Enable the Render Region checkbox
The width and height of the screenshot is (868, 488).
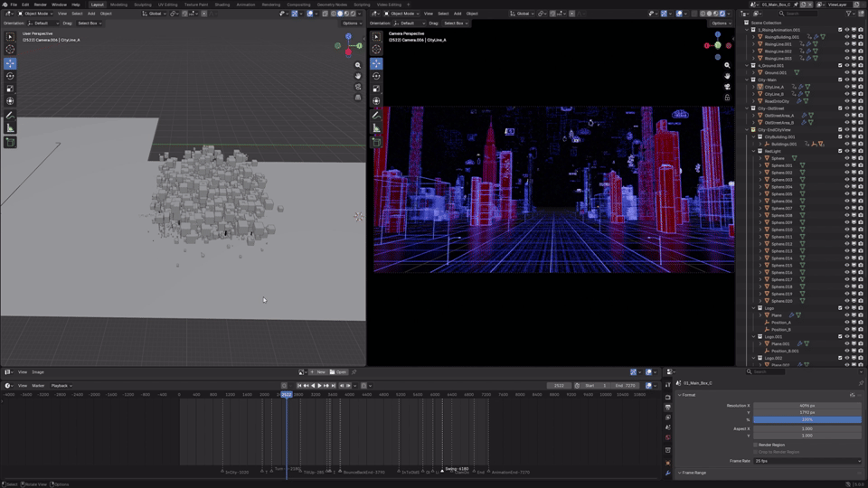755,445
